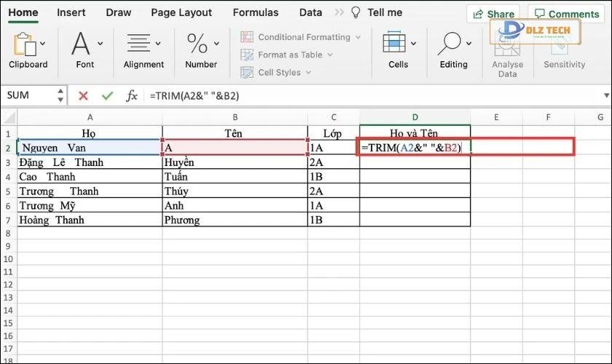
Task: Open the Alignment group icon
Action: pyautogui.click(x=138, y=43)
